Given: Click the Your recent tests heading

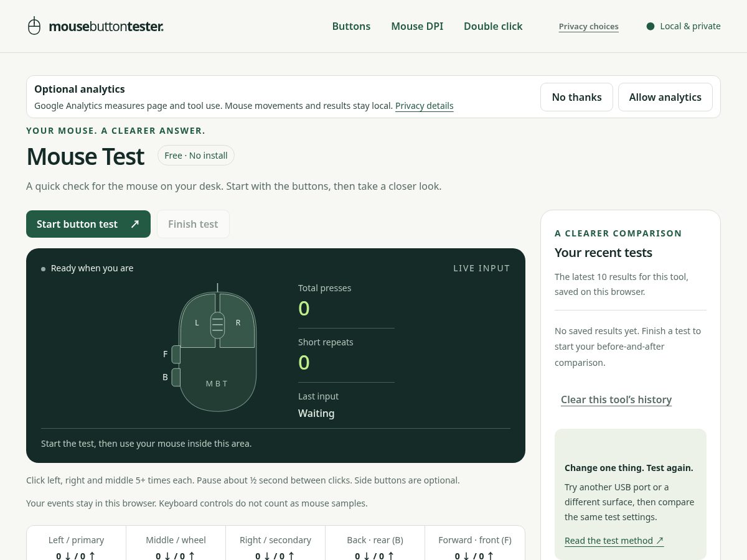Looking at the screenshot, I should [x=603, y=253].
